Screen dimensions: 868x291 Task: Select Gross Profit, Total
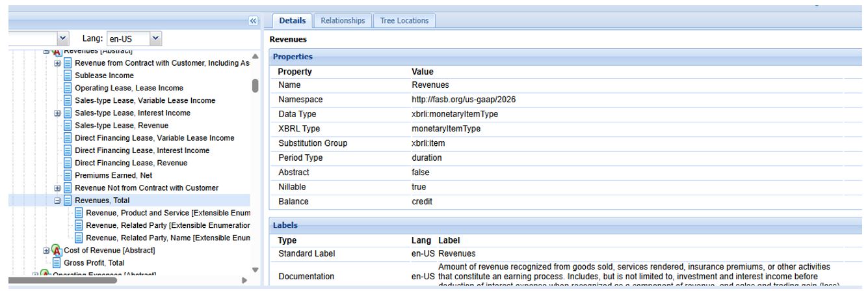tap(95, 263)
